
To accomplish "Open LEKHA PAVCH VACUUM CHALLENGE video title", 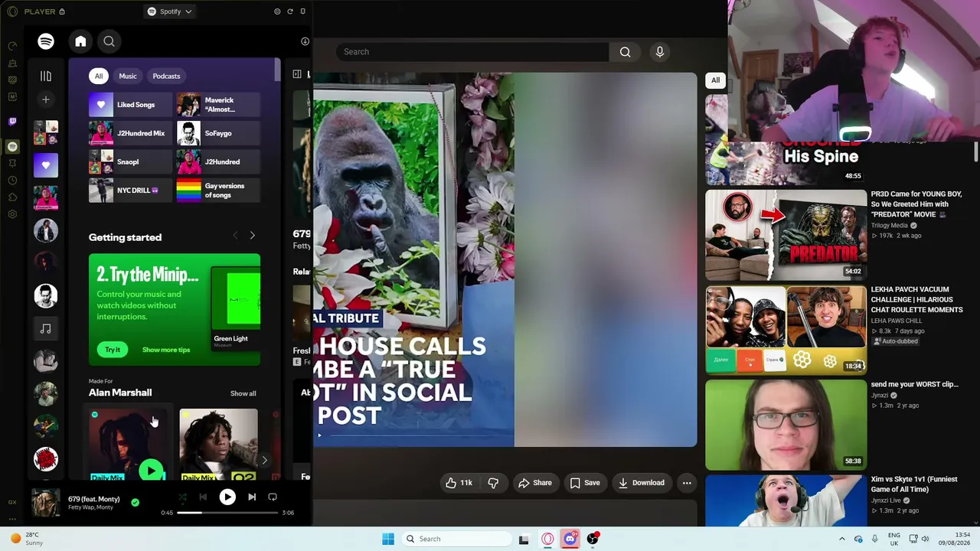I will tap(916, 299).
